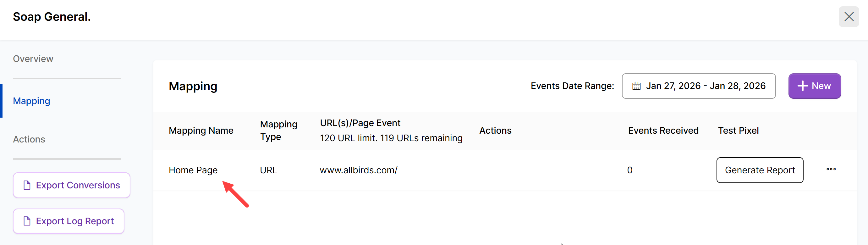Click the calendar icon in date range
This screenshot has width=868, height=245.
pyautogui.click(x=636, y=86)
